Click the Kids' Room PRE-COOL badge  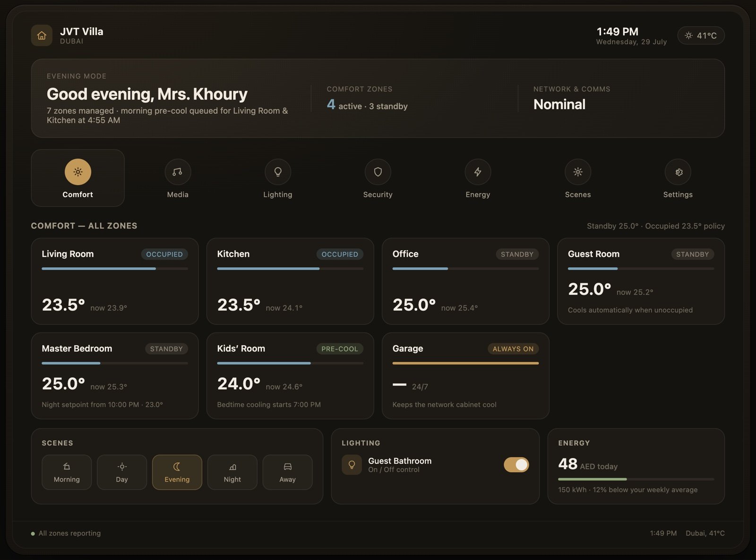pyautogui.click(x=340, y=348)
